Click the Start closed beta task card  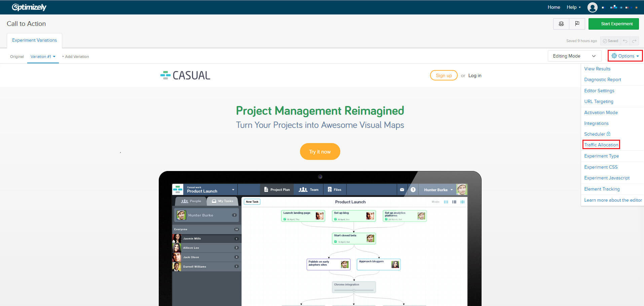coord(354,238)
